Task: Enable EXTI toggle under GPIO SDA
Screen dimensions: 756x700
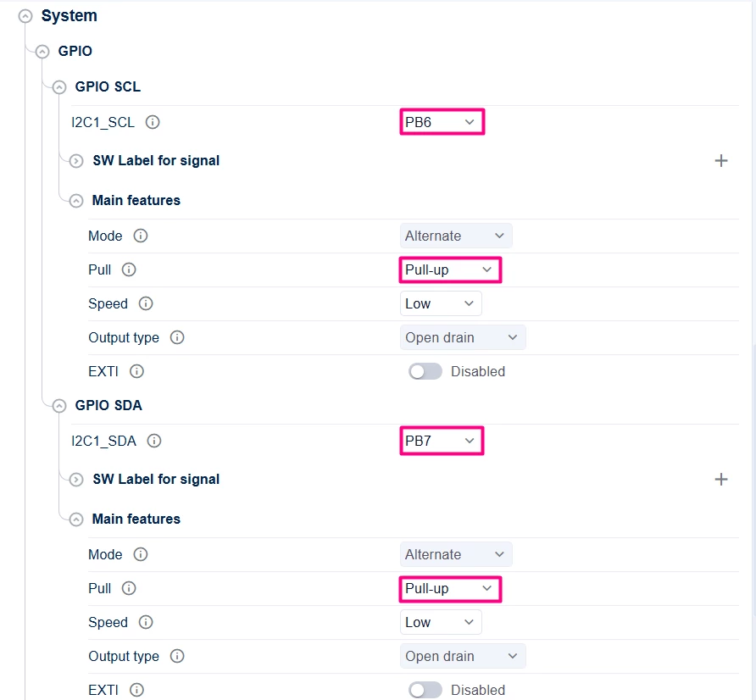Action: [425, 690]
